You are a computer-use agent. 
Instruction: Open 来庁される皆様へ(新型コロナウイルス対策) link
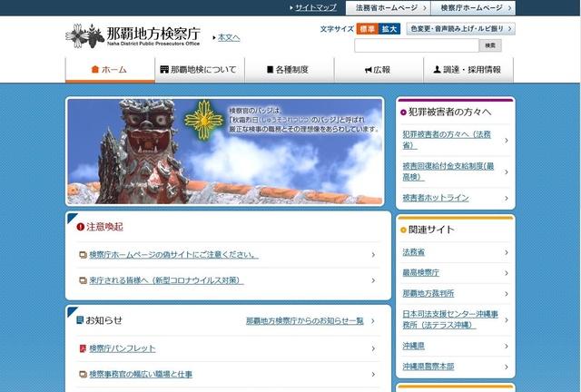[x=166, y=280]
